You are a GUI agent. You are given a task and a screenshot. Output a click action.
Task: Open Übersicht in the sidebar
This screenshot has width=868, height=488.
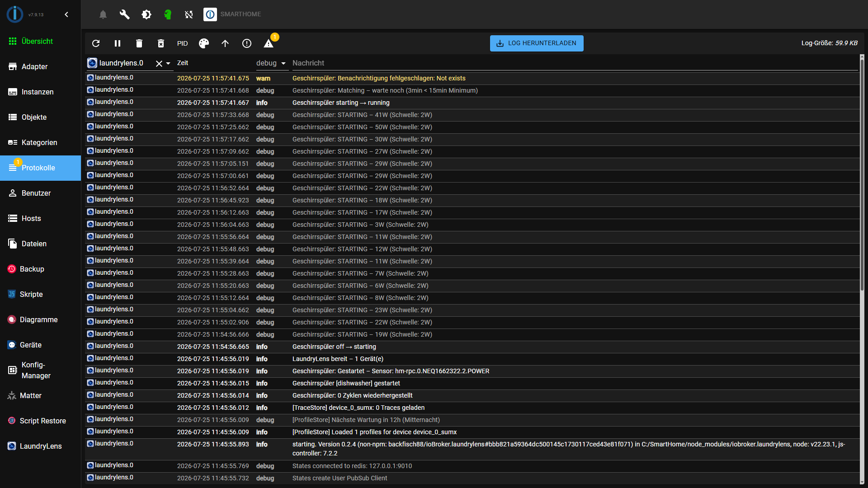(x=40, y=41)
